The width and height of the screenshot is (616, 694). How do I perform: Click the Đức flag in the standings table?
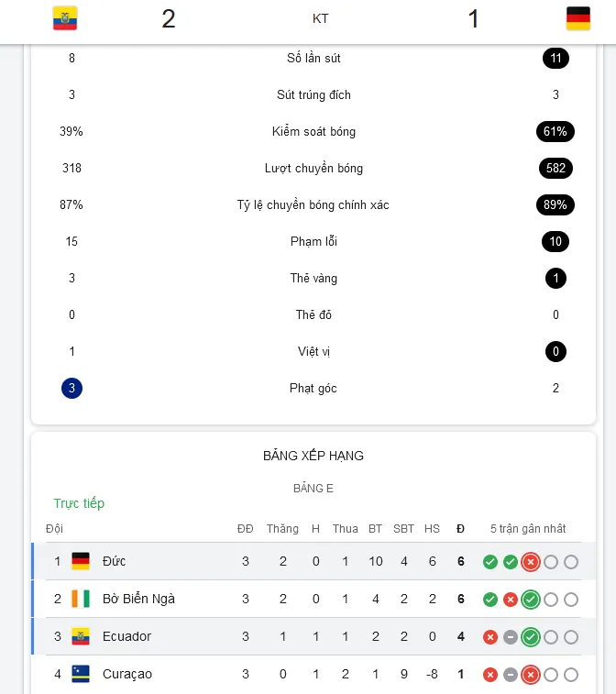tap(81, 561)
